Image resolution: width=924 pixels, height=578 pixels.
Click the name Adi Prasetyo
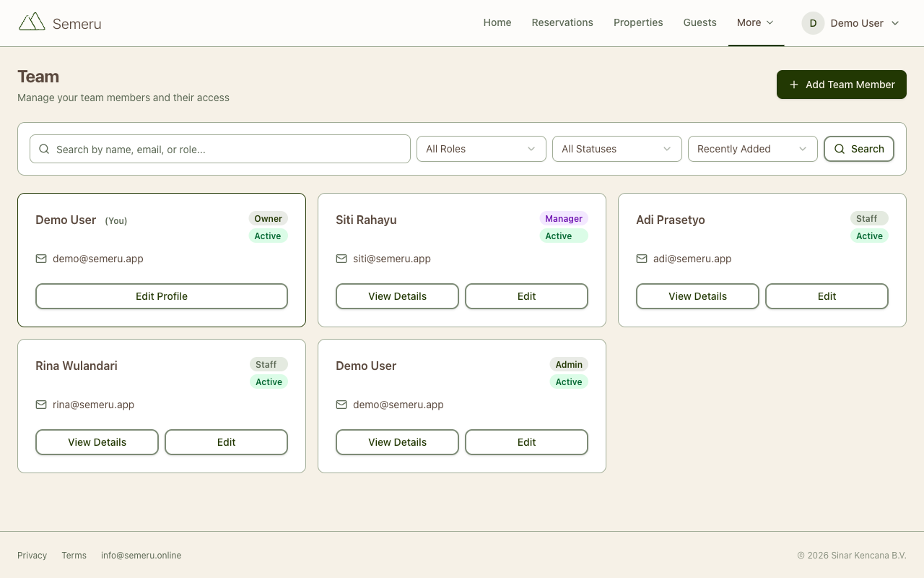pos(671,220)
